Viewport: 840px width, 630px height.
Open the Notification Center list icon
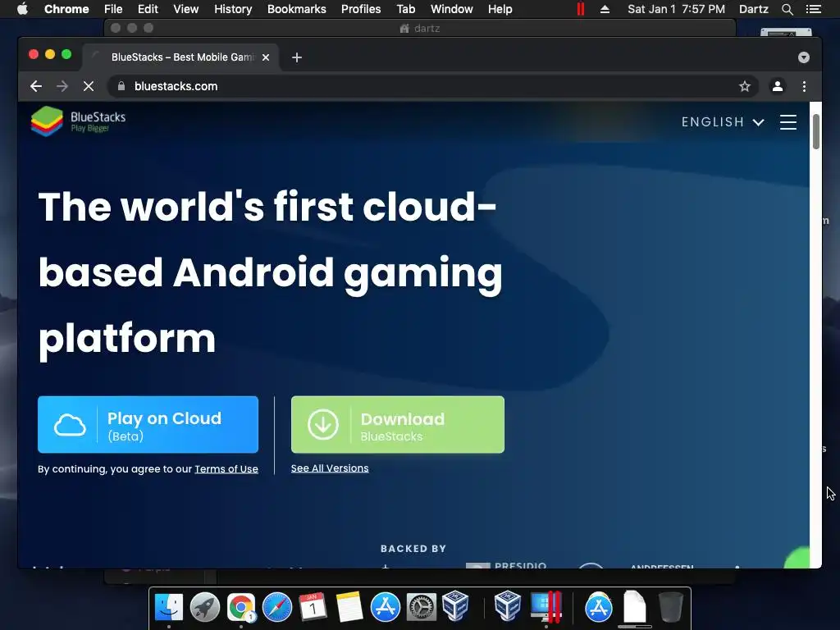[813, 9]
